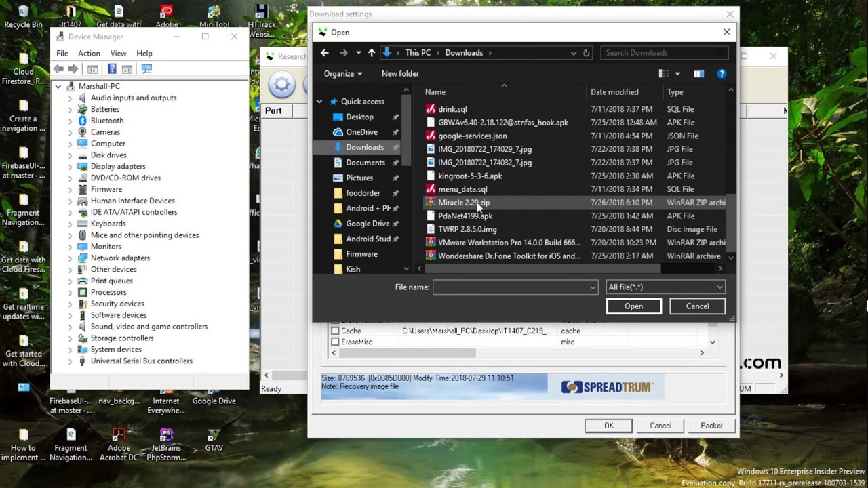Toggle the preview pane icon in Open dialog
Image resolution: width=868 pixels, height=488 pixels.
click(698, 73)
